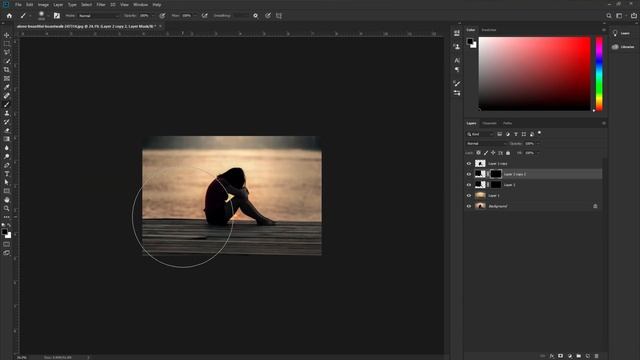Hide Layer 1 visibility eye
640x360 pixels.
pyautogui.click(x=469, y=196)
